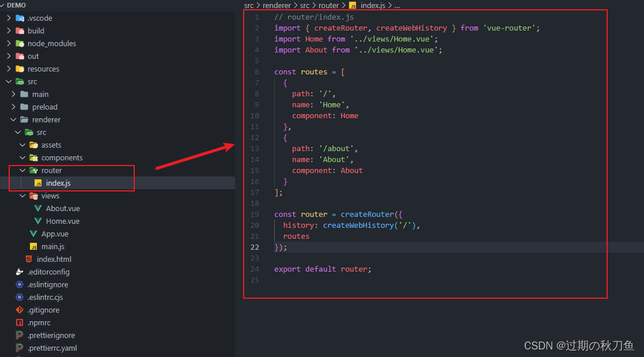
Task: Click the router breadcrumb segment
Action: (328, 6)
